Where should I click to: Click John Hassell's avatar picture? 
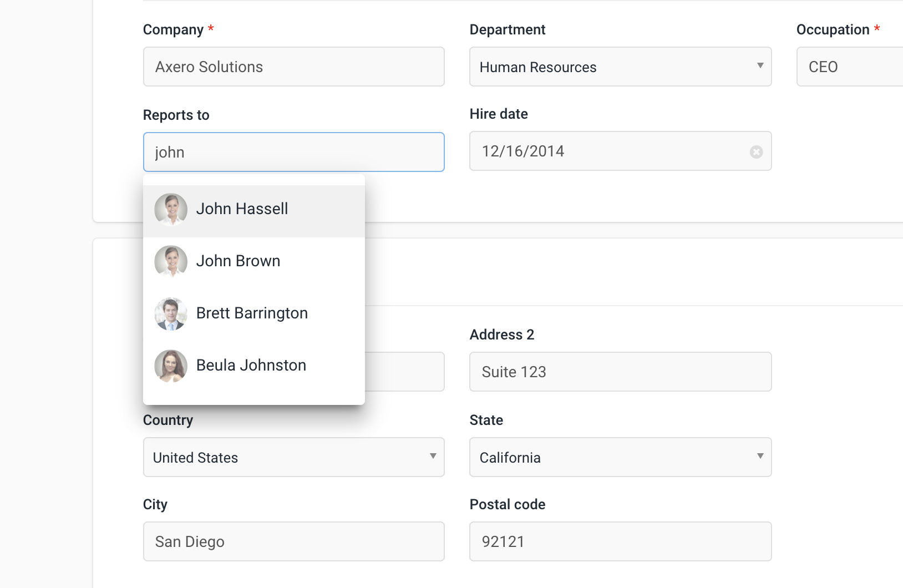tap(171, 209)
